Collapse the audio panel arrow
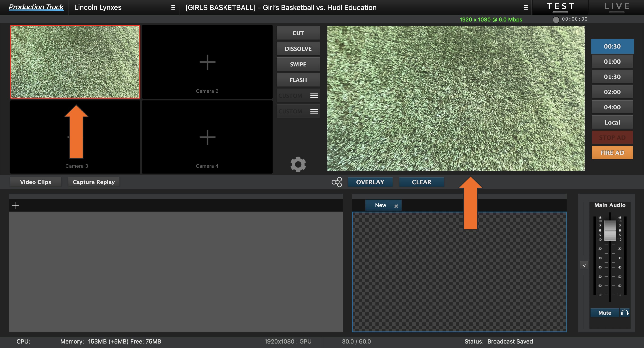 pos(584,265)
